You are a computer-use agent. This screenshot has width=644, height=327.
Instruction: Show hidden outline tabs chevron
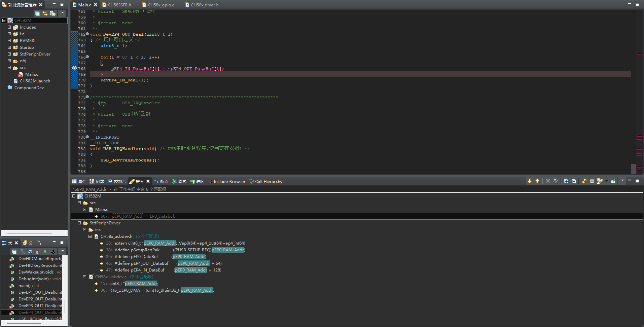tap(39, 243)
